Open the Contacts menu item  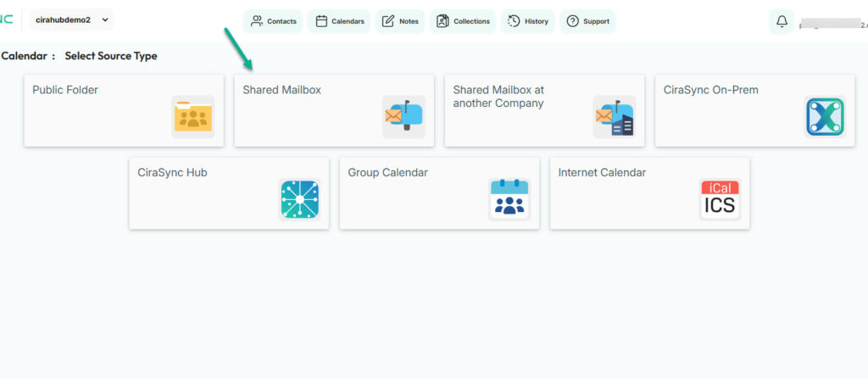pos(273,21)
